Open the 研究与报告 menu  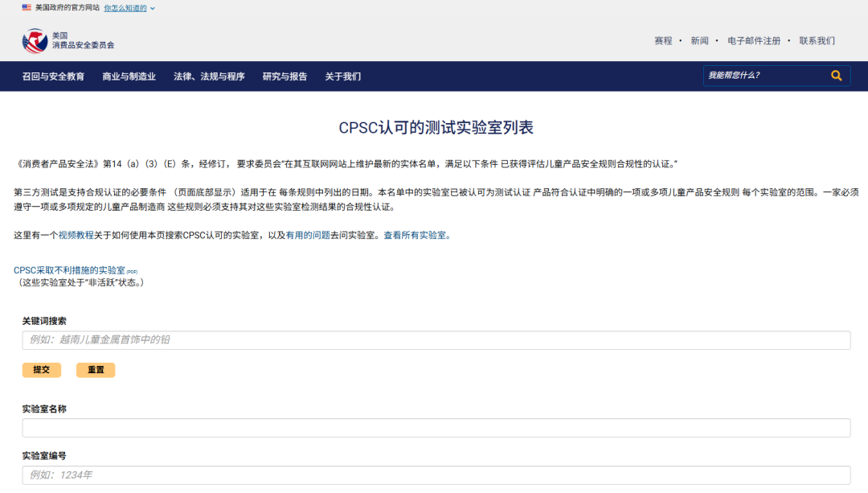(x=285, y=76)
